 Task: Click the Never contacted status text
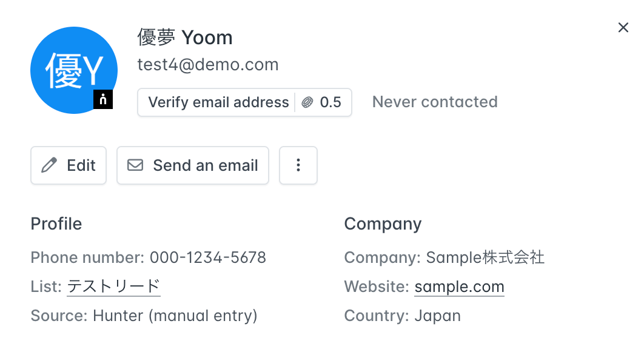click(x=435, y=102)
